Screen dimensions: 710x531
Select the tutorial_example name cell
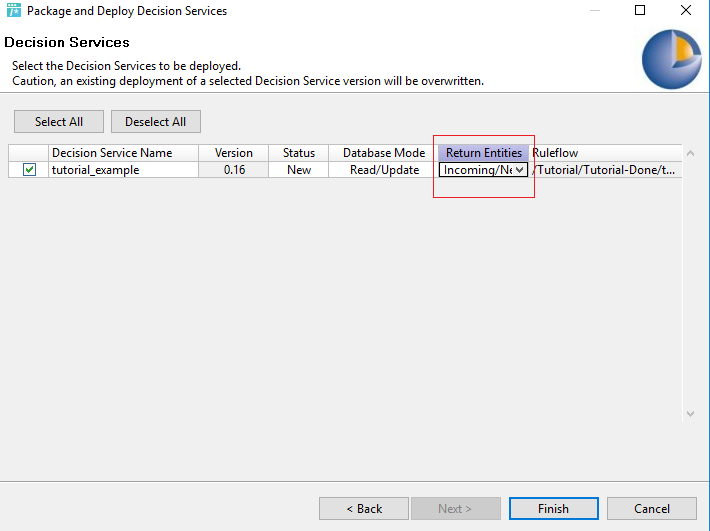coord(123,170)
